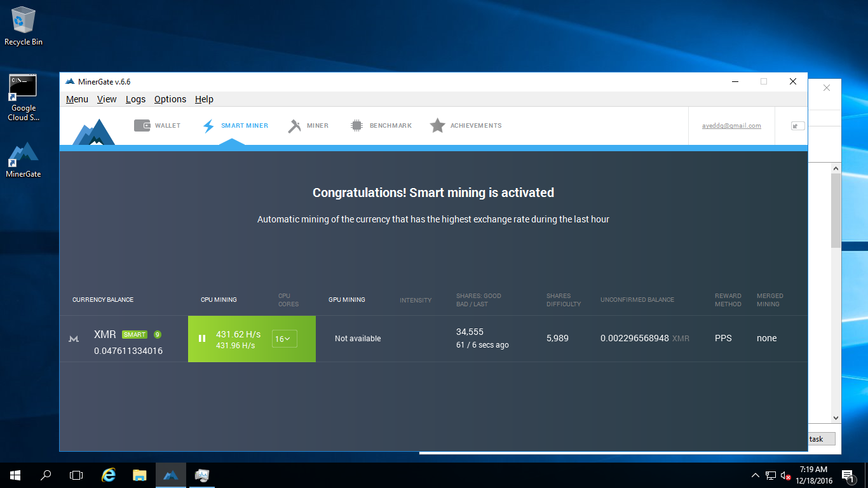Close the MinerGate window
868x488 pixels.
793,81
